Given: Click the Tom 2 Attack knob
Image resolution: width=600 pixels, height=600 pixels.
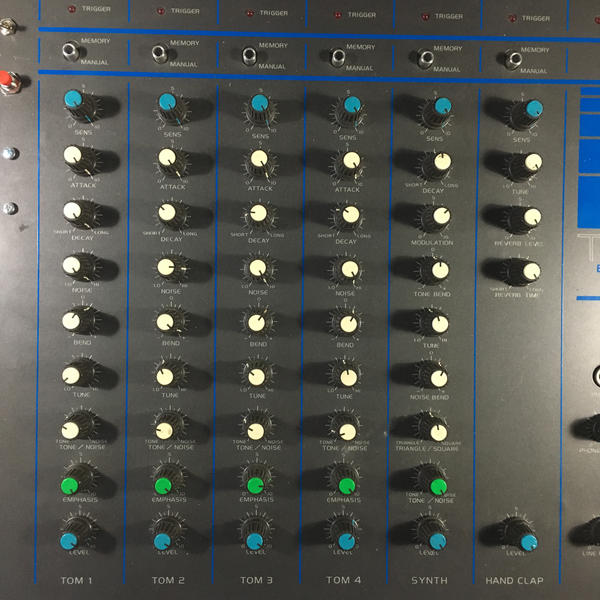Looking at the screenshot, I should [x=167, y=157].
